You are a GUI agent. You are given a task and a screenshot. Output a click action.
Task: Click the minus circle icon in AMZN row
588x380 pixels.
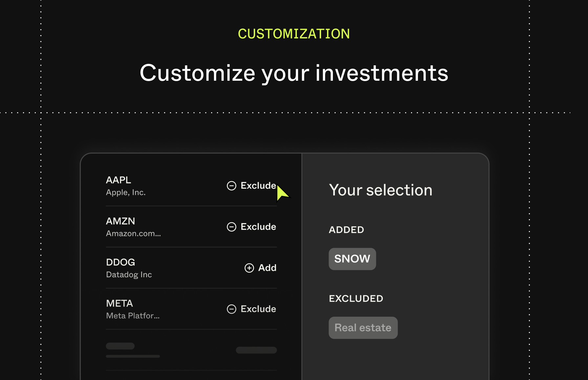click(231, 227)
